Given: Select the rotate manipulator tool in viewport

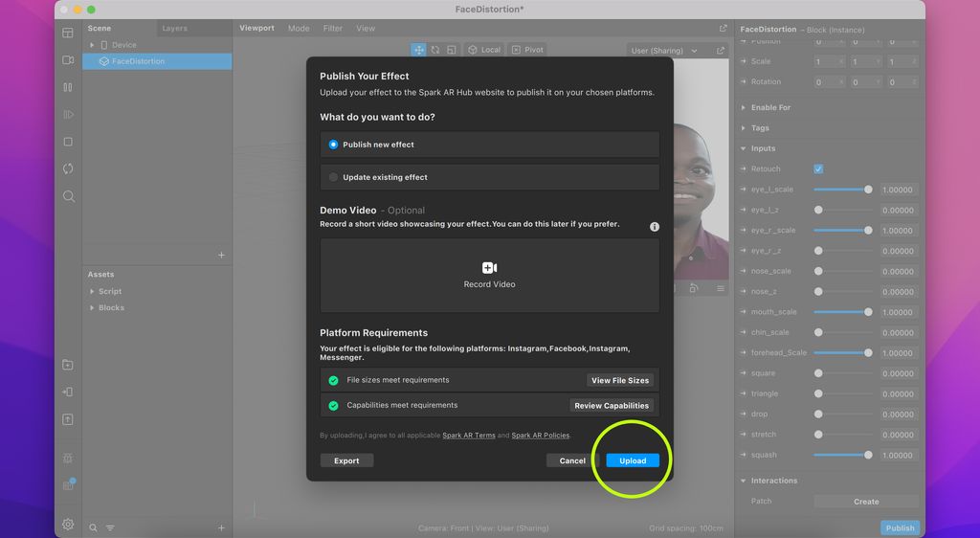Looking at the screenshot, I should [435, 50].
